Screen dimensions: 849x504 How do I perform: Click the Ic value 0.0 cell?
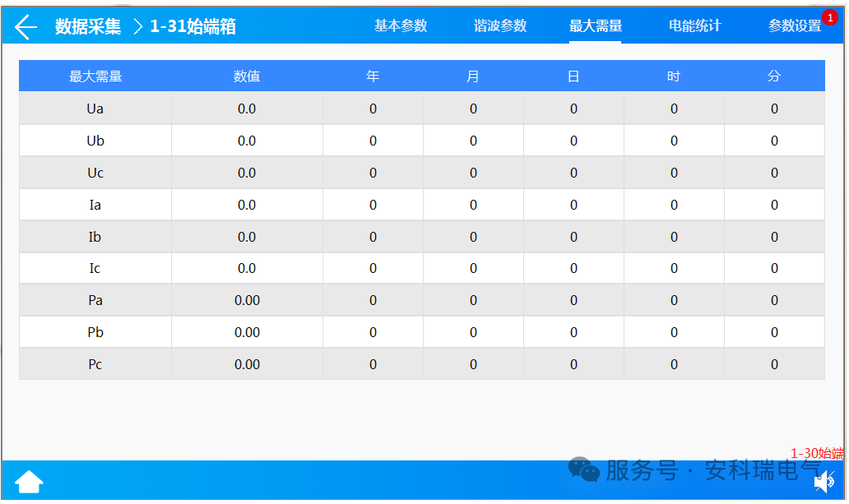pos(247,269)
